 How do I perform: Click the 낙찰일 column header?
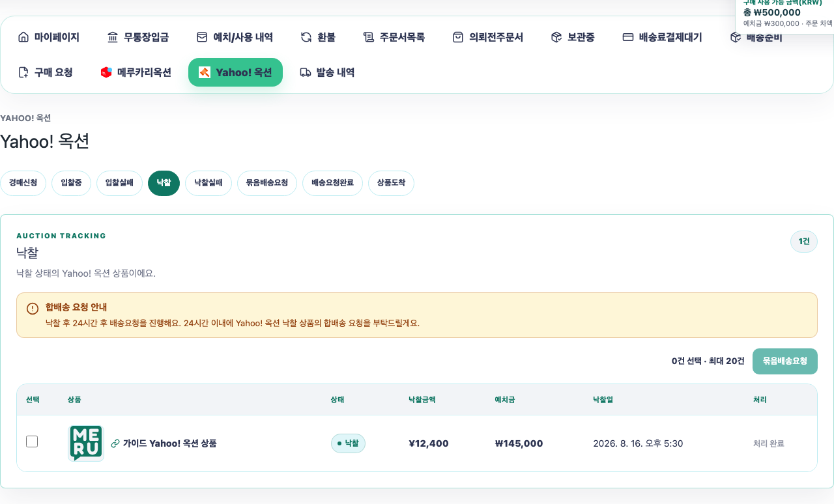click(603, 400)
